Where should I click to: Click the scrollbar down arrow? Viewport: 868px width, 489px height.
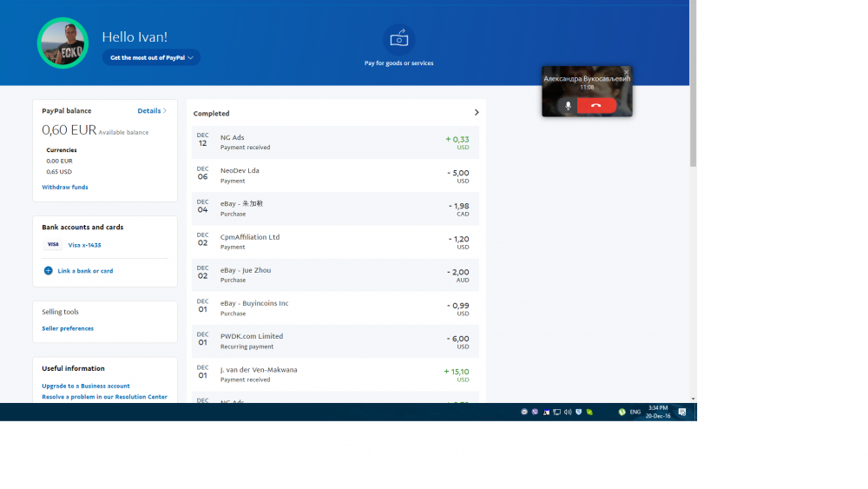pos(693,399)
